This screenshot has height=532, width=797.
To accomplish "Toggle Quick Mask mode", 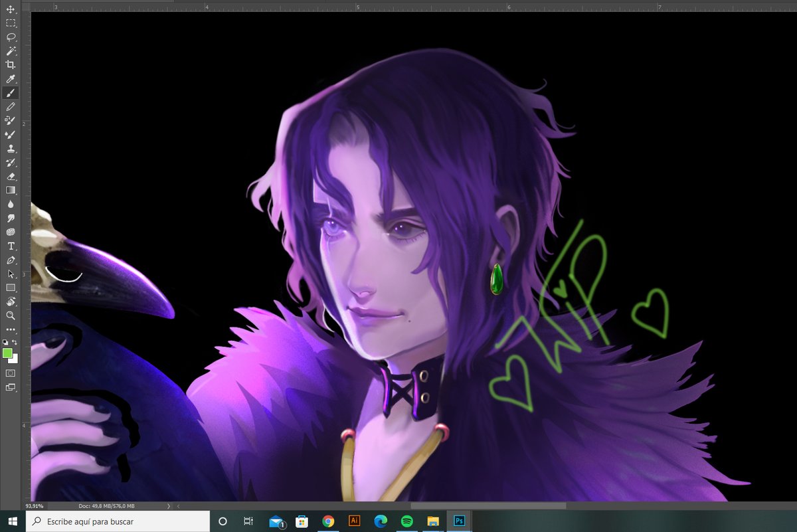I will (x=11, y=373).
